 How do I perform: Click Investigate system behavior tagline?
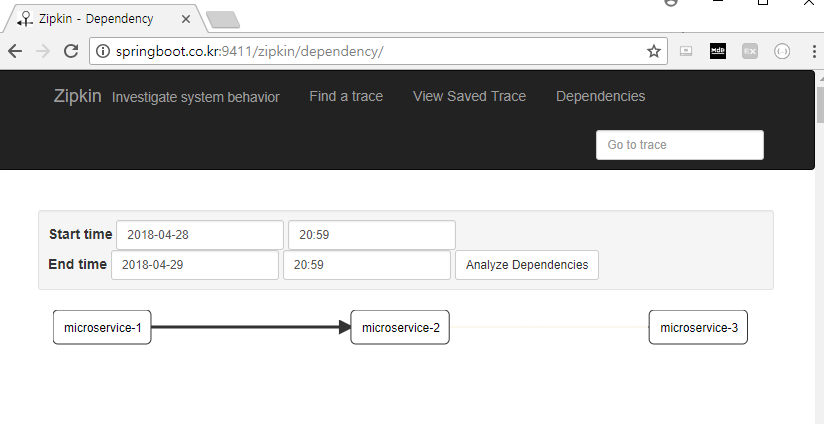click(195, 97)
